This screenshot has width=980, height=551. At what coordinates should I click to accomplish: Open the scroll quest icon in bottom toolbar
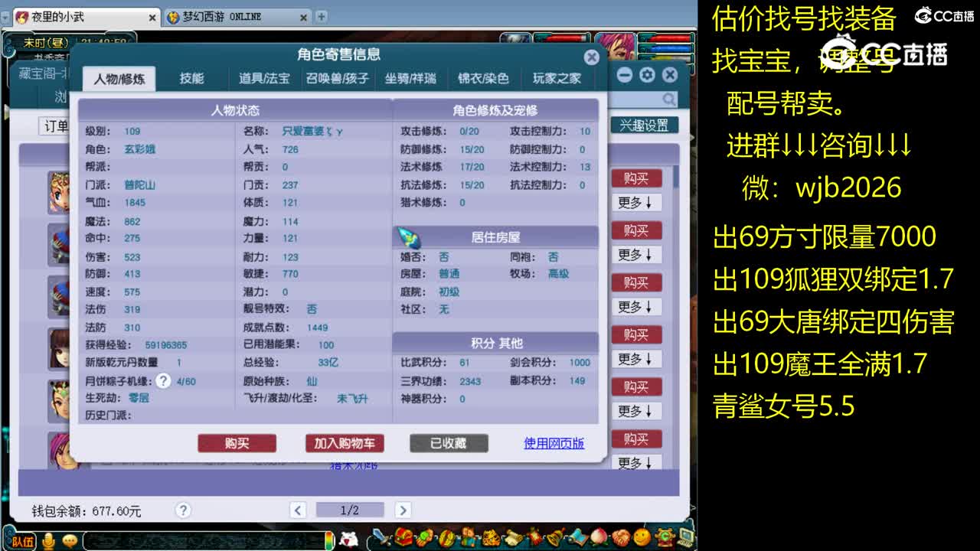(x=513, y=538)
